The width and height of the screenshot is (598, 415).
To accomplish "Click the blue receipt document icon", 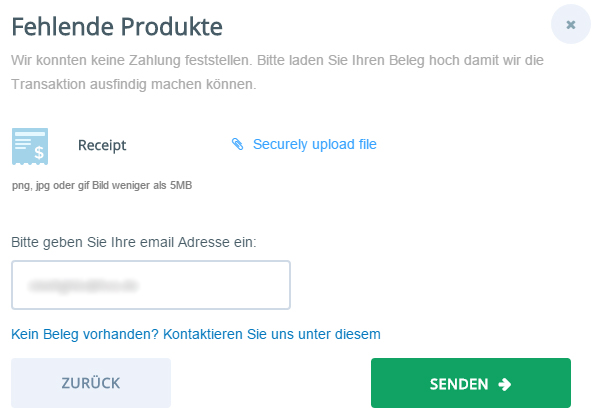I will [x=30, y=146].
